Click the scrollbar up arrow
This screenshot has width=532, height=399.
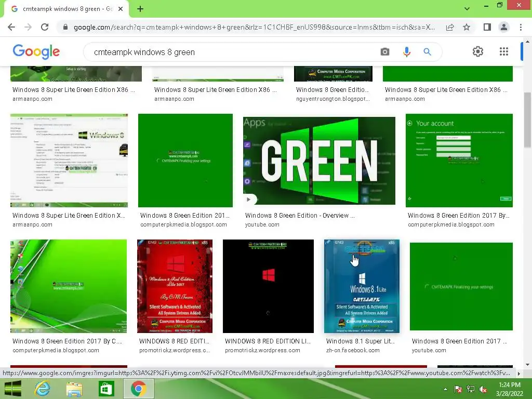[x=527, y=42]
